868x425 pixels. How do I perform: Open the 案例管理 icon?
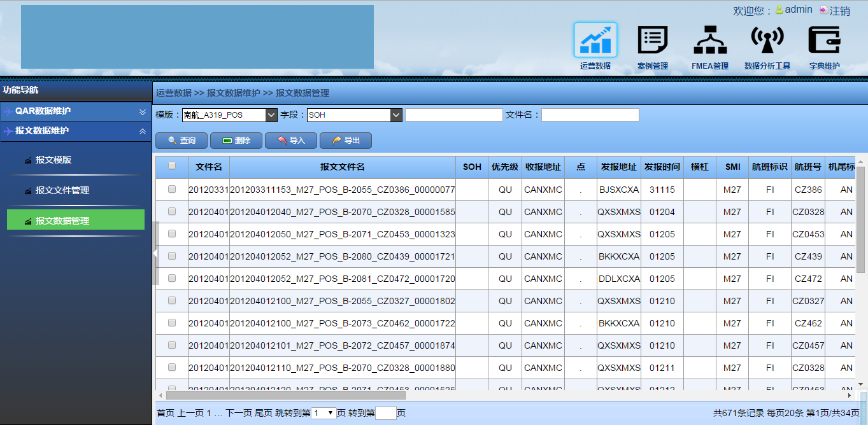tap(652, 40)
